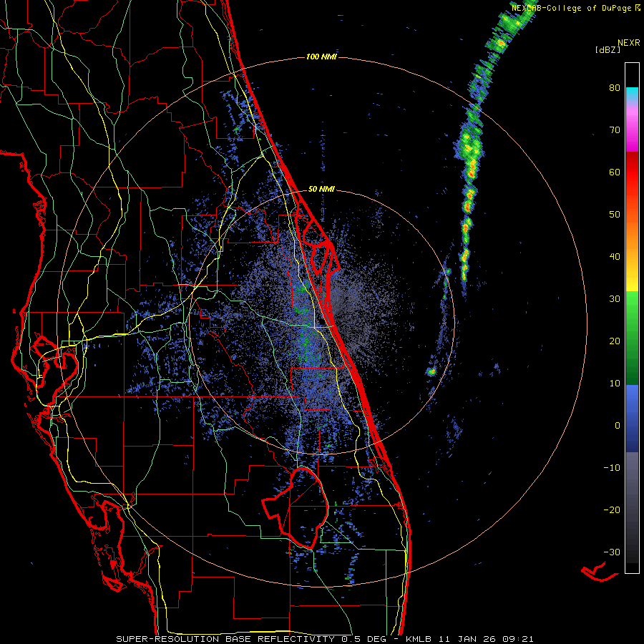Click the [dBZ] unit label
The height and width of the screenshot is (644, 644).
click(x=608, y=49)
